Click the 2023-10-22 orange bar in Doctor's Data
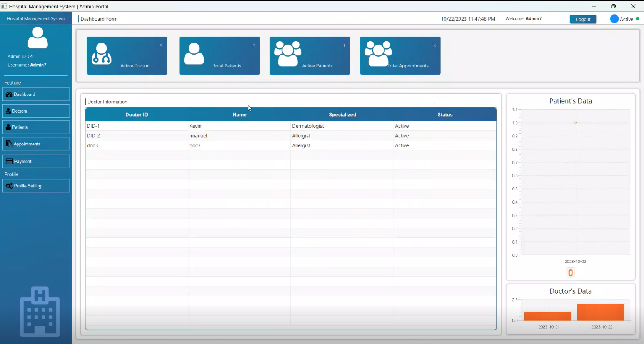644x344 pixels. point(601,312)
